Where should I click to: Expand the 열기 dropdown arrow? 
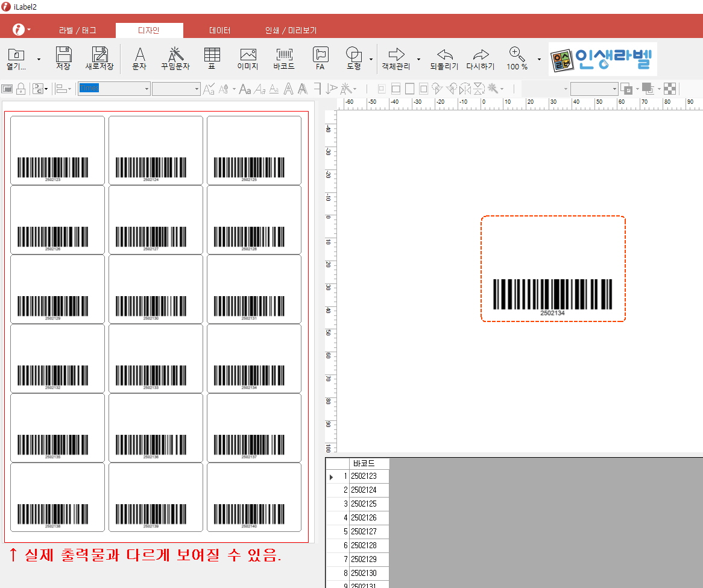(39, 59)
